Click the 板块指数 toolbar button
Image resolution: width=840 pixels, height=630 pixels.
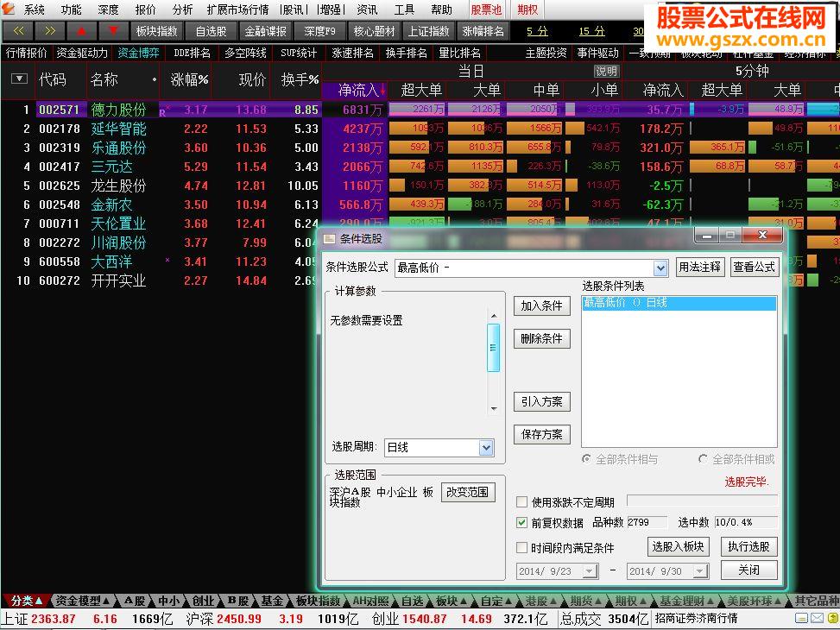(156, 31)
